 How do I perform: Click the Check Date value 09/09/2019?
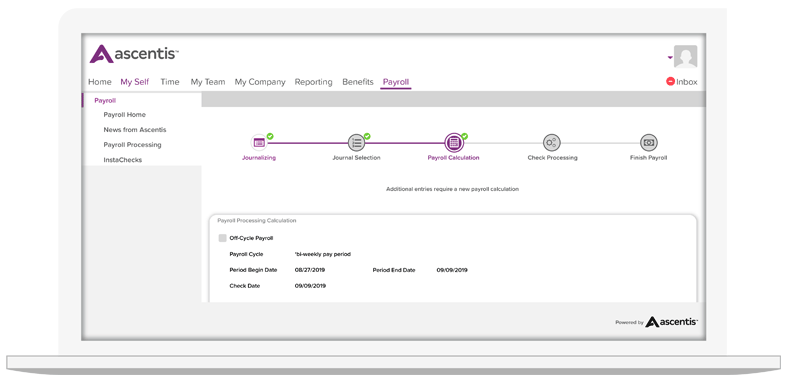310,286
